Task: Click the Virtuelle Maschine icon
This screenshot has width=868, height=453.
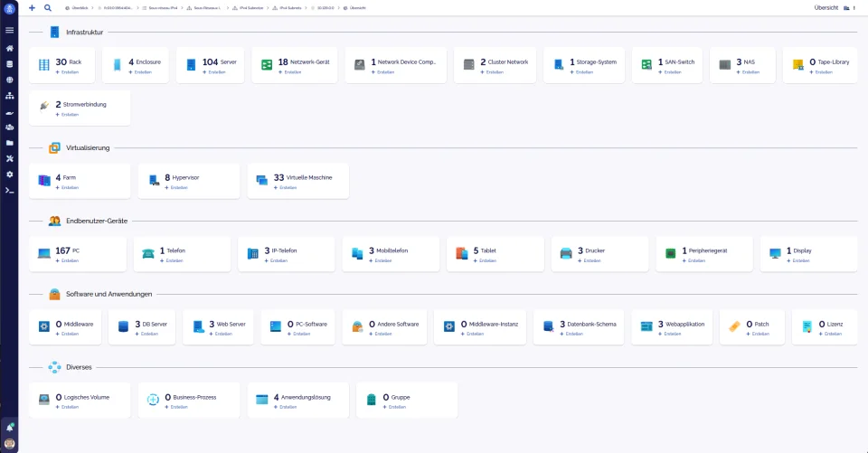Action: 262,180
